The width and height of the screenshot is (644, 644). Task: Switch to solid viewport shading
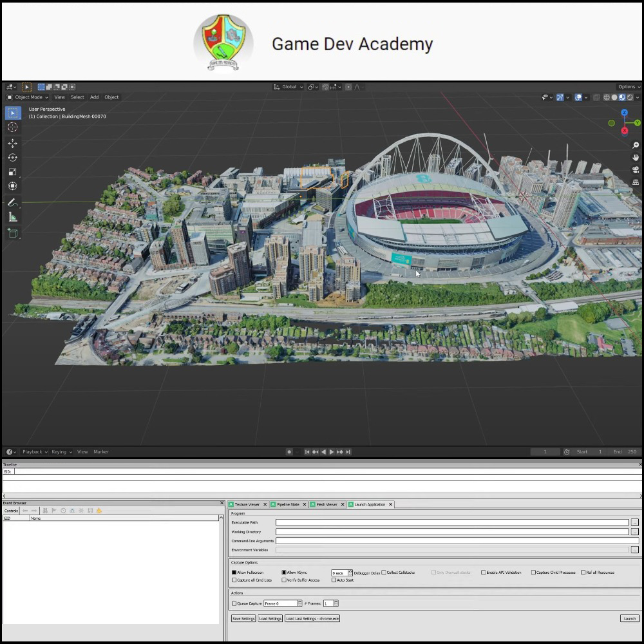pyautogui.click(x=614, y=97)
